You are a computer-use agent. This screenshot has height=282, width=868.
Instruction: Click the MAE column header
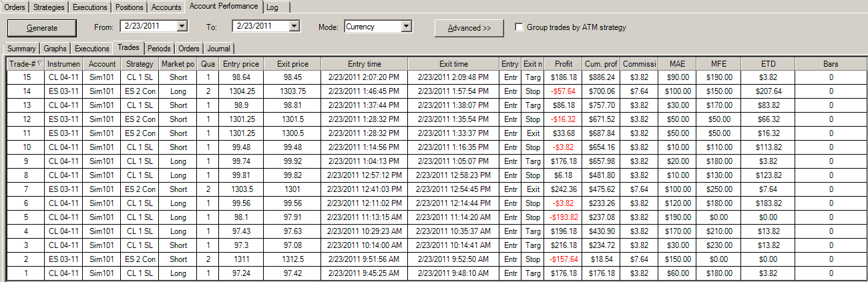click(677, 64)
